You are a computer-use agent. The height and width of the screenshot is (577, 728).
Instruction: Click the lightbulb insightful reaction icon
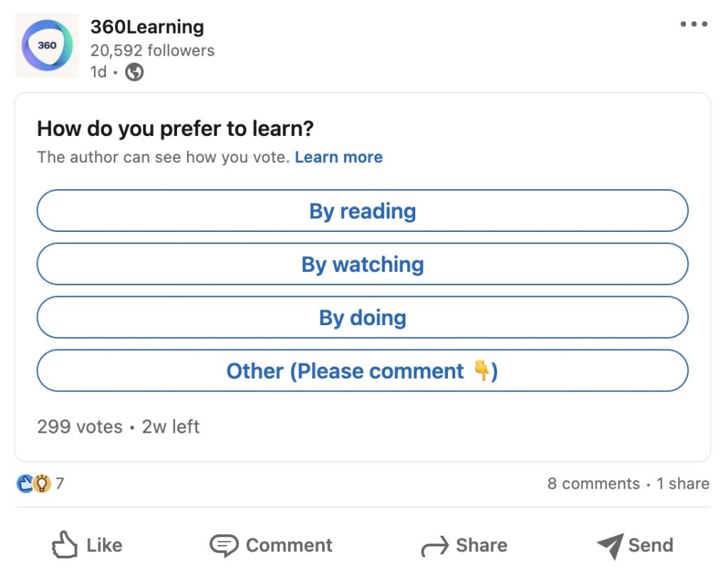(x=42, y=484)
